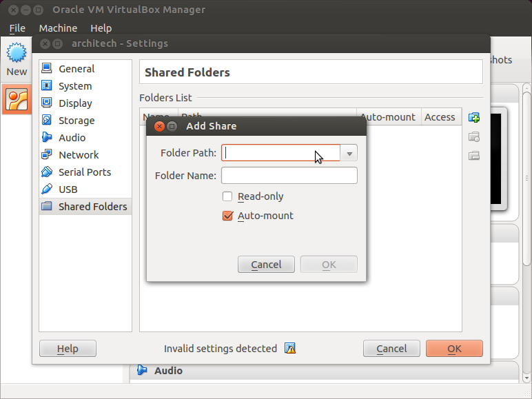The height and width of the screenshot is (399, 532).
Task: Select Shared Folders settings category
Action: click(x=85, y=206)
